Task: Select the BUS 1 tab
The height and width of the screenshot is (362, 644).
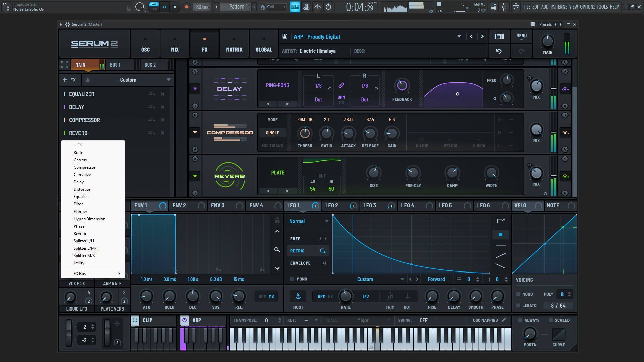Action: click(122, 65)
